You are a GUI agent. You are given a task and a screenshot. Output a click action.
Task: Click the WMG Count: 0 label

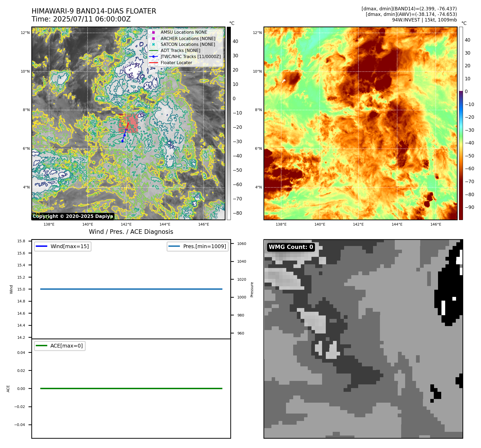coord(291,247)
